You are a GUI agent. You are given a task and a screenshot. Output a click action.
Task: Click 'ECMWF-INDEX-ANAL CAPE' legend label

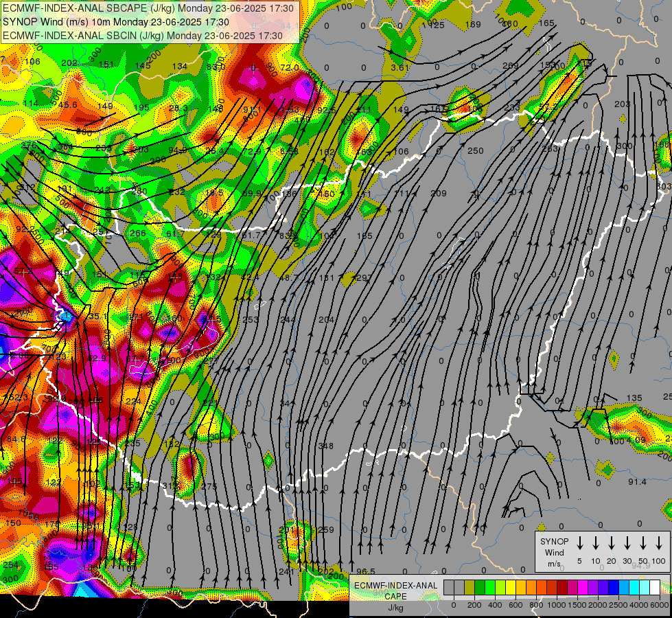click(395, 591)
